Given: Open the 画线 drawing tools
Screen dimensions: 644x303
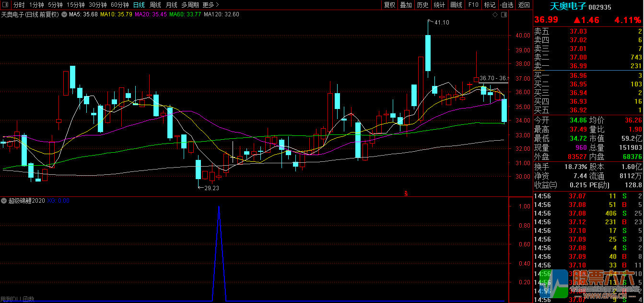Looking at the screenshot, I should [456, 5].
